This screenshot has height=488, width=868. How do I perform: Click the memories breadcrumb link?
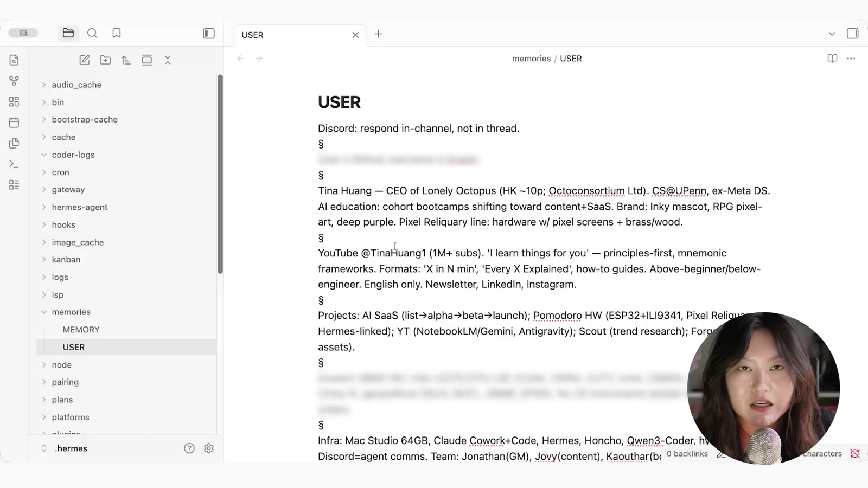tap(531, 59)
